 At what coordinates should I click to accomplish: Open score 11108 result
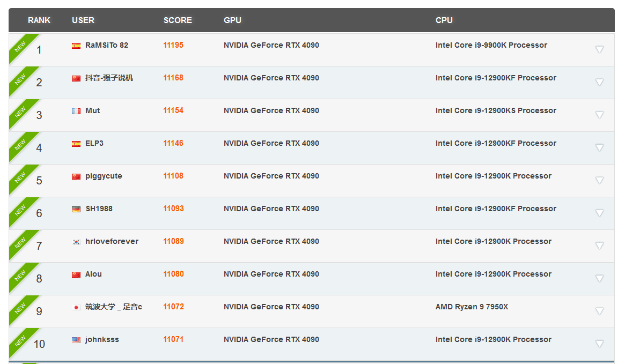click(x=173, y=176)
